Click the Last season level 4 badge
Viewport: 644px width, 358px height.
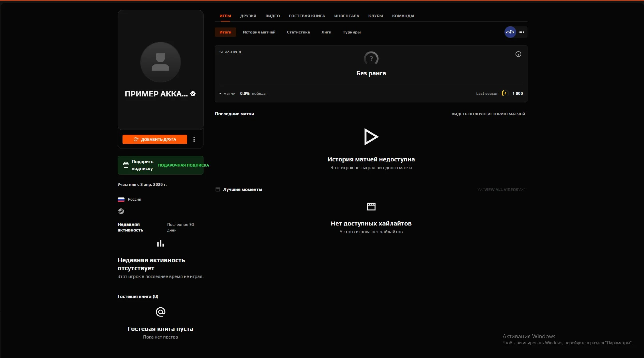[x=505, y=93]
